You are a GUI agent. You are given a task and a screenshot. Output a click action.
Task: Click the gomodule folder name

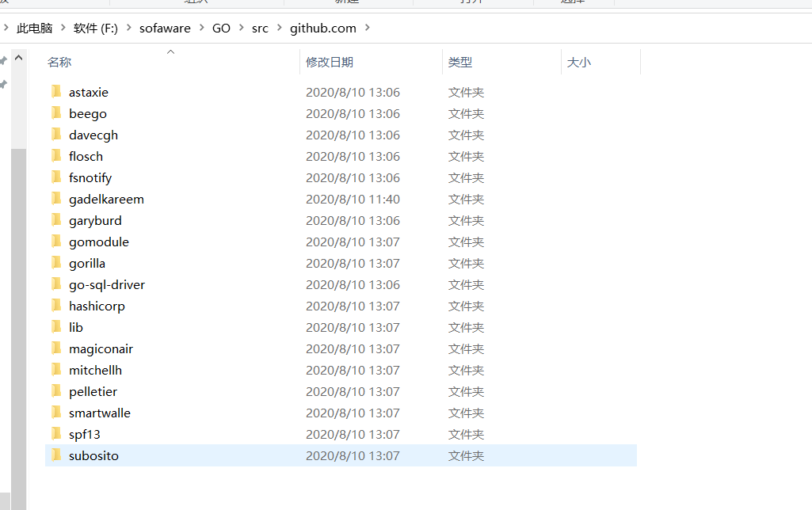coord(99,242)
